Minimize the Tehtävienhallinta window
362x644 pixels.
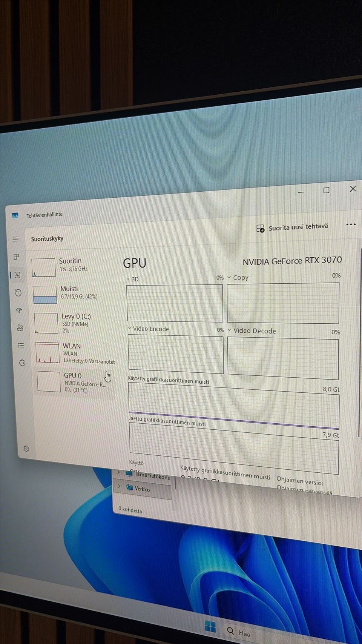click(301, 192)
